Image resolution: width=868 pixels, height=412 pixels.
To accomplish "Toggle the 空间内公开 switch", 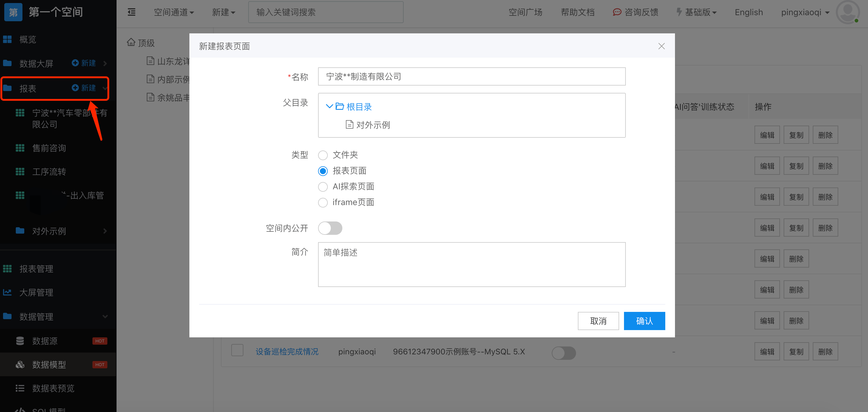I will pos(330,228).
